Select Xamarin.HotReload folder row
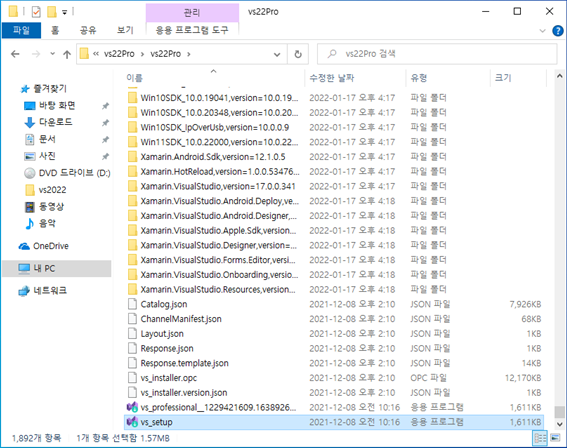 click(333, 171)
